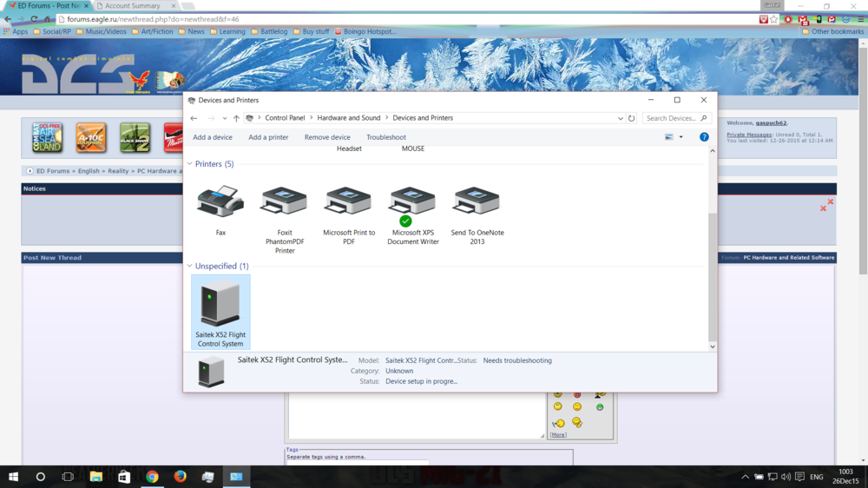Show hidden system tray icons
This screenshot has width=868, height=488.
(745, 477)
